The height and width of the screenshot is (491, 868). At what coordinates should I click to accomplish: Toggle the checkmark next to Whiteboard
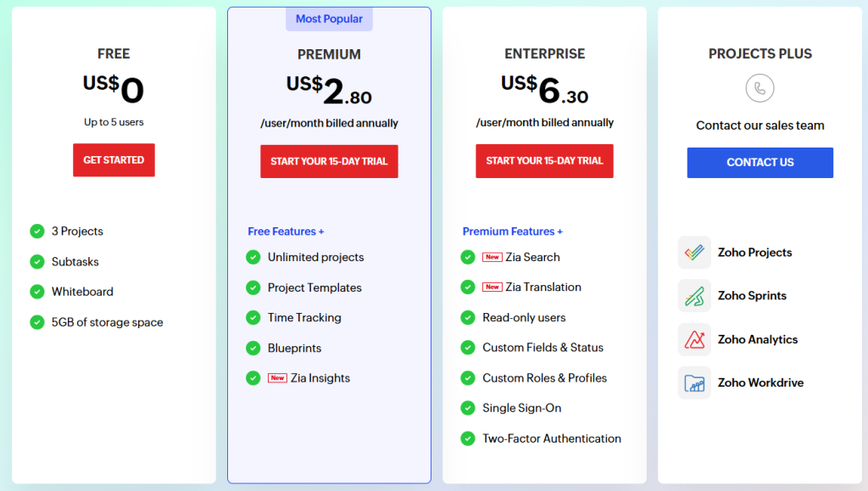(37, 292)
